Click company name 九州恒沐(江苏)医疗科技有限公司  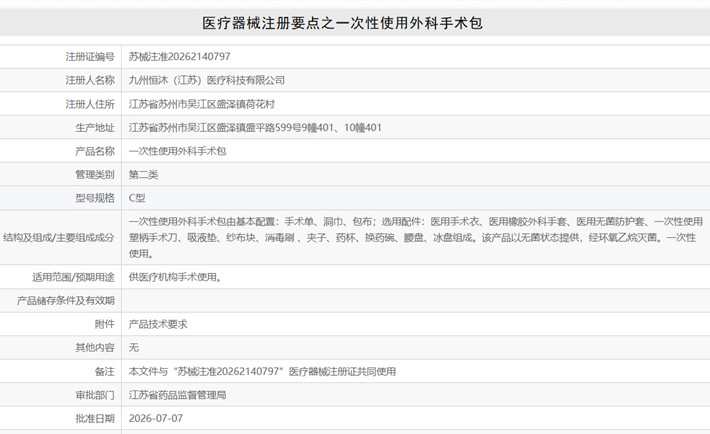coord(206,80)
